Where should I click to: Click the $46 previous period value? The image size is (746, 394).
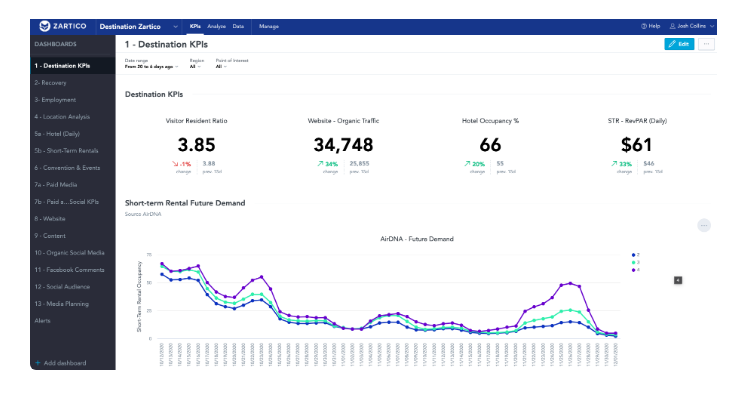[649, 163]
